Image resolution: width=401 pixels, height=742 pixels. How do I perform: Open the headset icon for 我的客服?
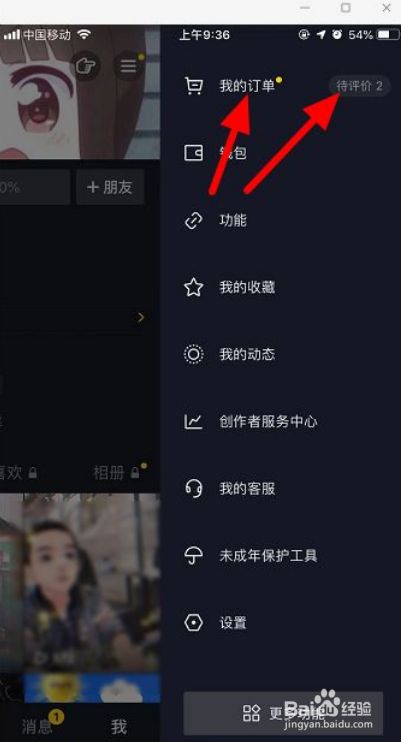193,488
